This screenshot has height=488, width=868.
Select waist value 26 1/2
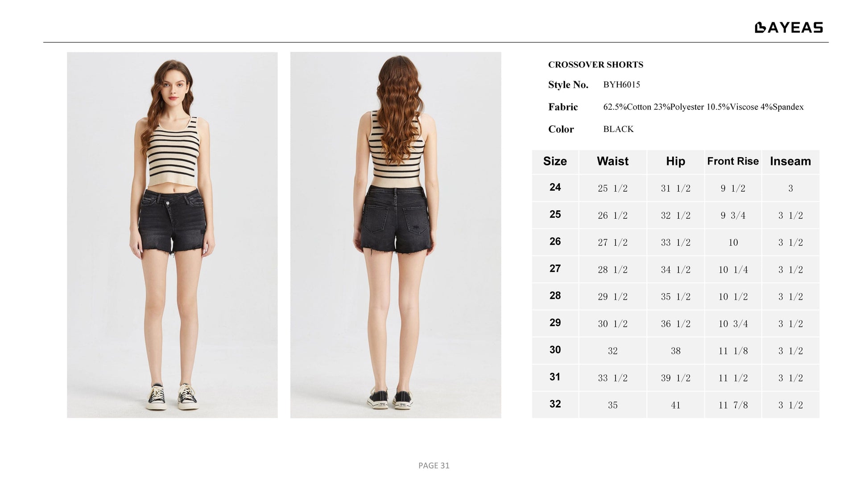tap(612, 216)
